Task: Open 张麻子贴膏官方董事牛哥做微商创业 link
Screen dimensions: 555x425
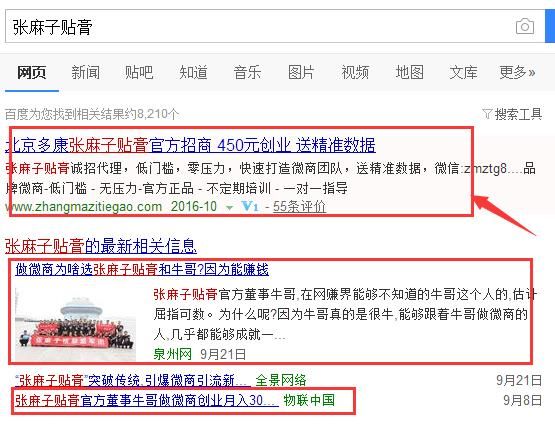Action: point(147,401)
